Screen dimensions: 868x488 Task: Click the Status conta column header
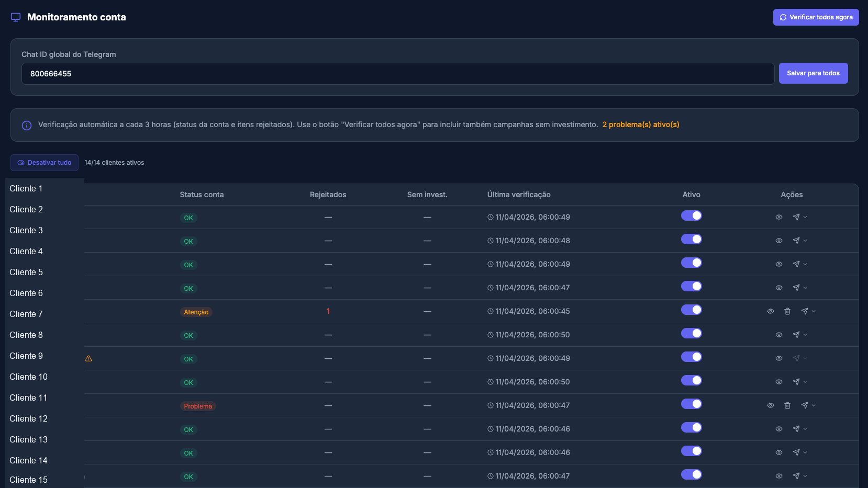(202, 195)
